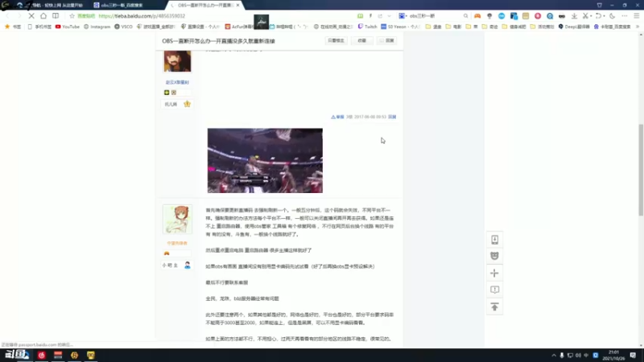Viewport: 644px width, 362px height.
Task: Open the first poster's avatar
Action: coord(177,61)
